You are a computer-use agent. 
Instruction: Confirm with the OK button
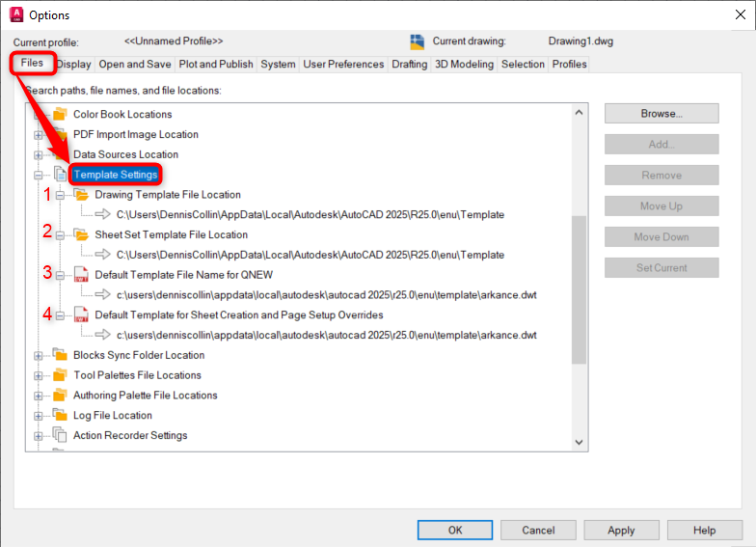tap(455, 531)
